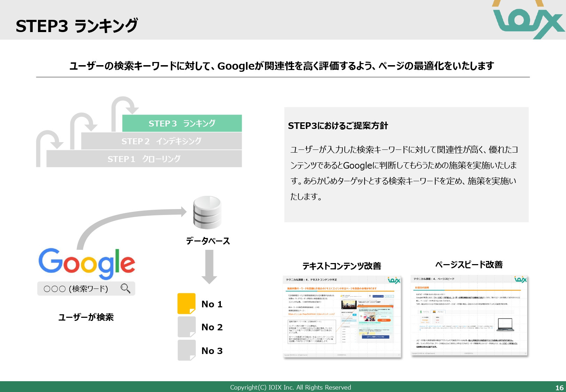This screenshot has height=392, width=566.
Task: Select the green STEP 3 ランキング bar
Action: pyautogui.click(x=182, y=123)
